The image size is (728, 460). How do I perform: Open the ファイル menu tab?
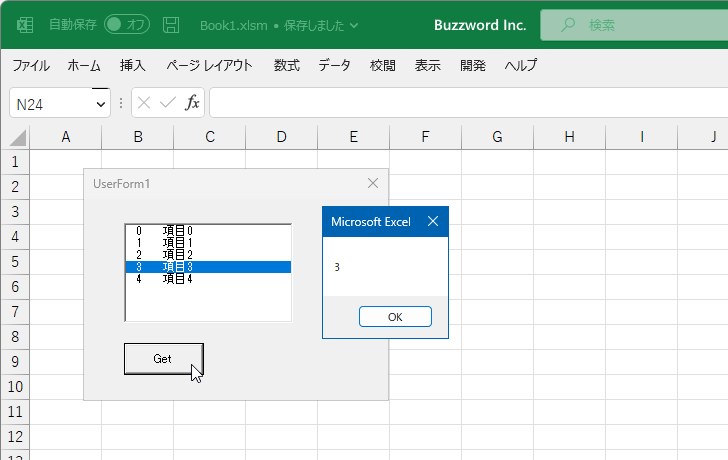[31, 65]
